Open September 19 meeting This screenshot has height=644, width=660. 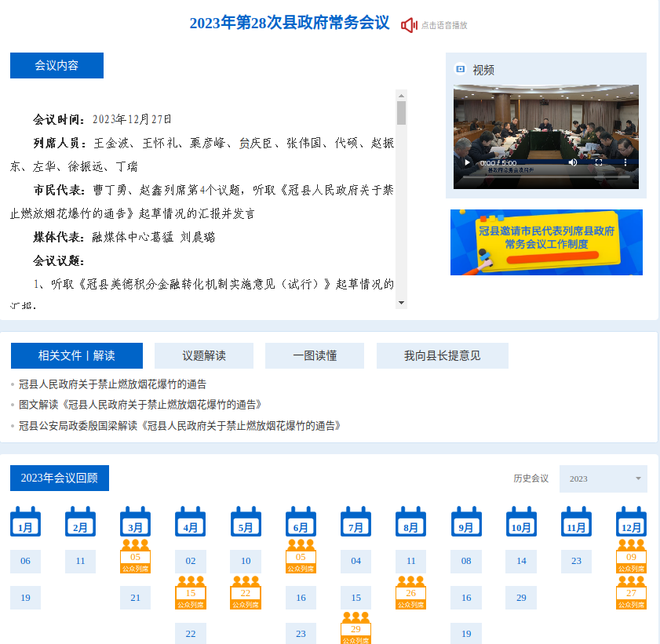coord(466,634)
